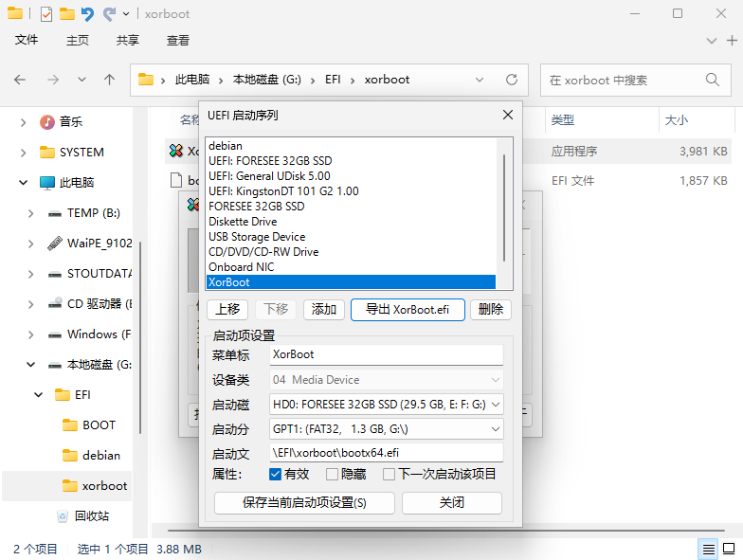The width and height of the screenshot is (743, 560).
Task: Check the 隐藏 checkbox
Action: click(x=332, y=474)
